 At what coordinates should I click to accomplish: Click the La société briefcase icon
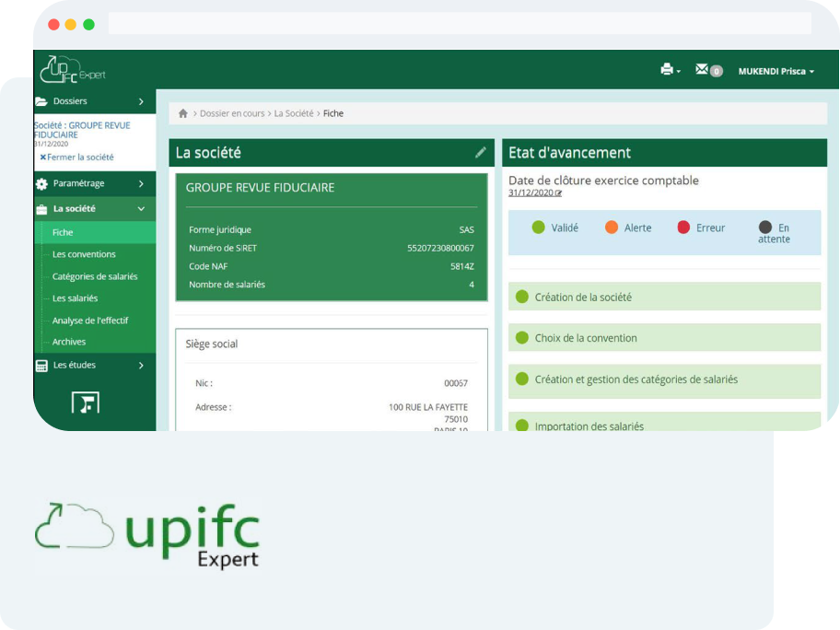(x=41, y=209)
